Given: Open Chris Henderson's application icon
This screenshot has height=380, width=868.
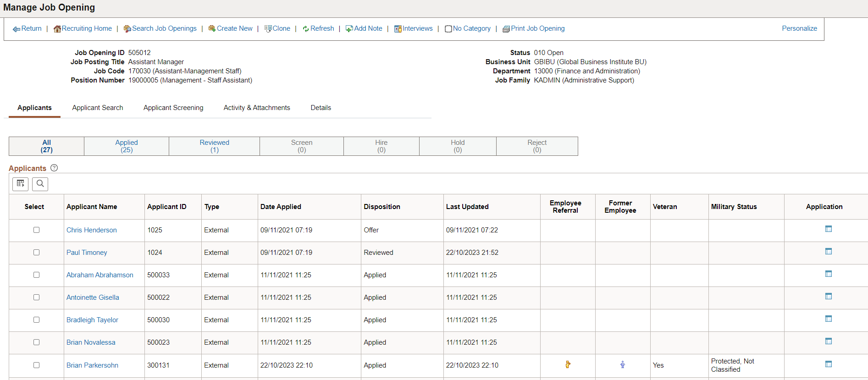Looking at the screenshot, I should 829,229.
